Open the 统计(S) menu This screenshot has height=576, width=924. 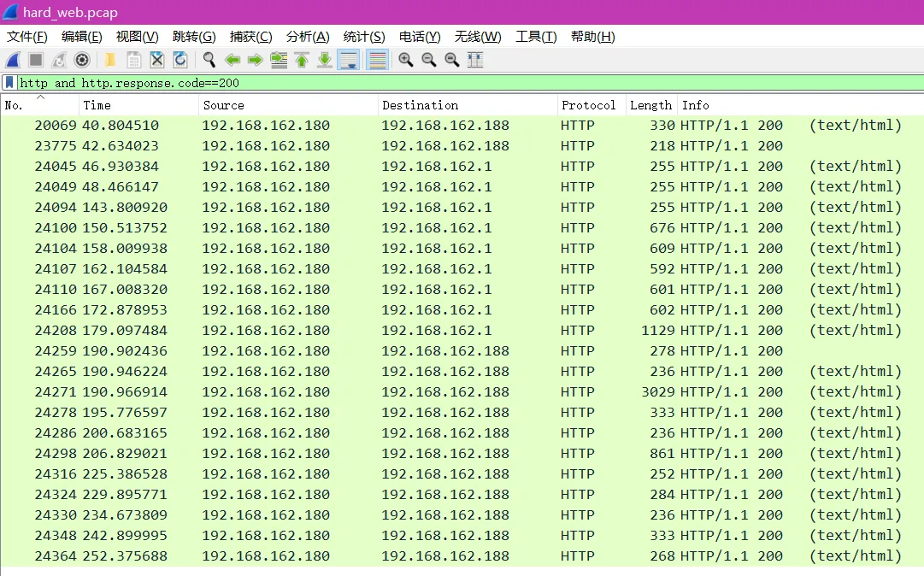point(364,37)
